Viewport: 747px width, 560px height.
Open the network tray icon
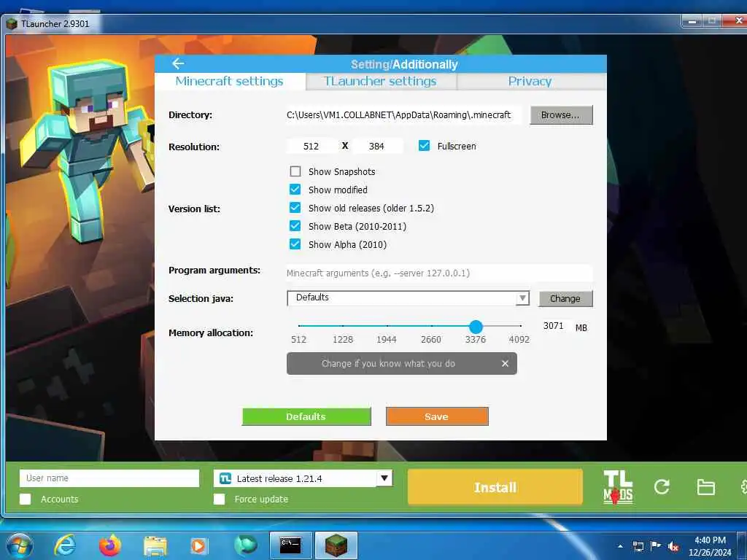coord(638,546)
